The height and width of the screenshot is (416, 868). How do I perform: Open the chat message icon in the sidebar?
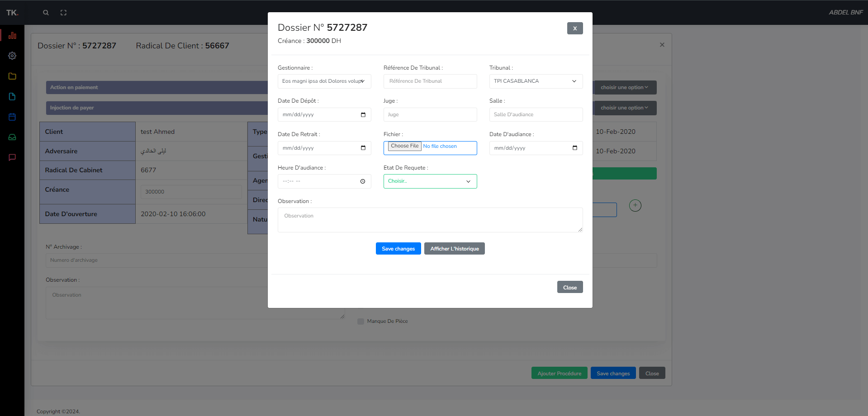point(12,157)
